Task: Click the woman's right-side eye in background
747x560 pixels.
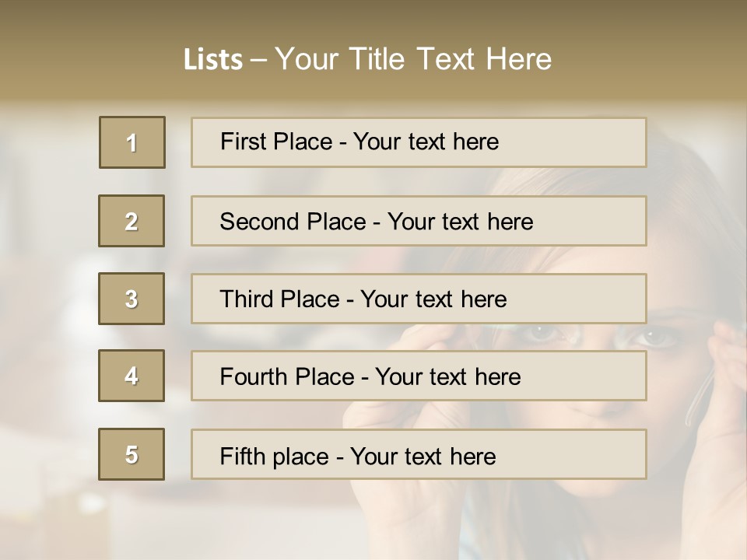Action: tap(658, 337)
